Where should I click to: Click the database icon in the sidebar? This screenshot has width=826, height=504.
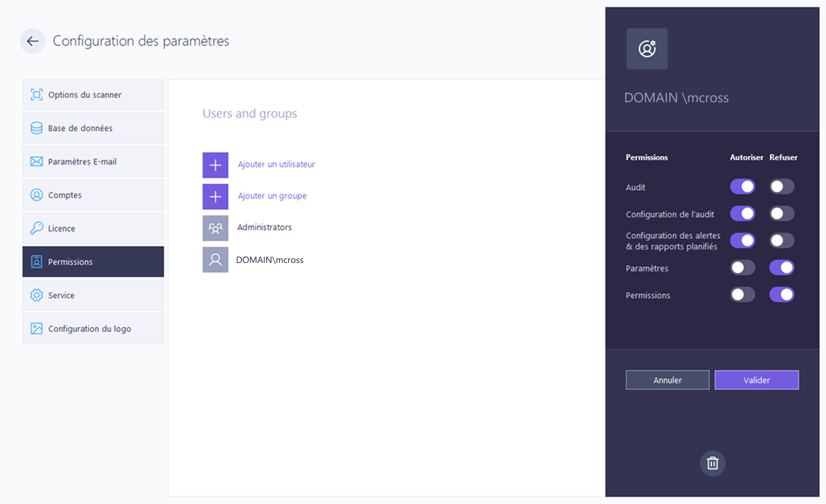click(x=37, y=128)
